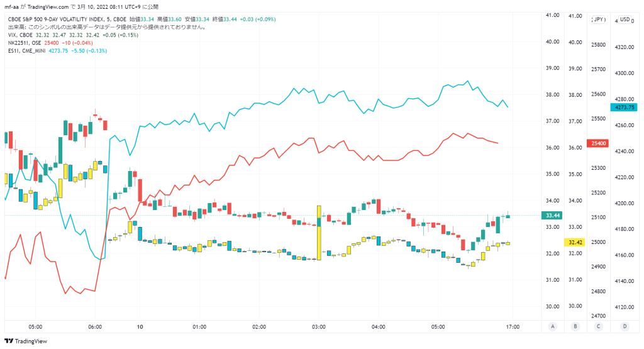The height and width of the screenshot is (349, 644).
Task: Click the 03:00 time axis label
Action: tap(319, 327)
